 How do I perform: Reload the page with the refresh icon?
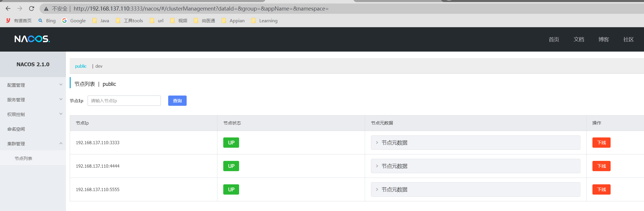pyautogui.click(x=32, y=8)
